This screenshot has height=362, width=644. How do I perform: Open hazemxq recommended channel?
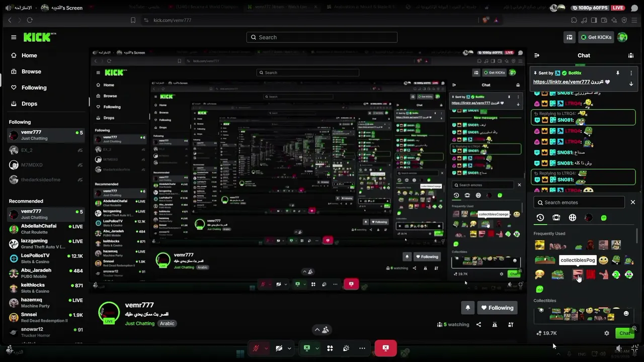45,303
